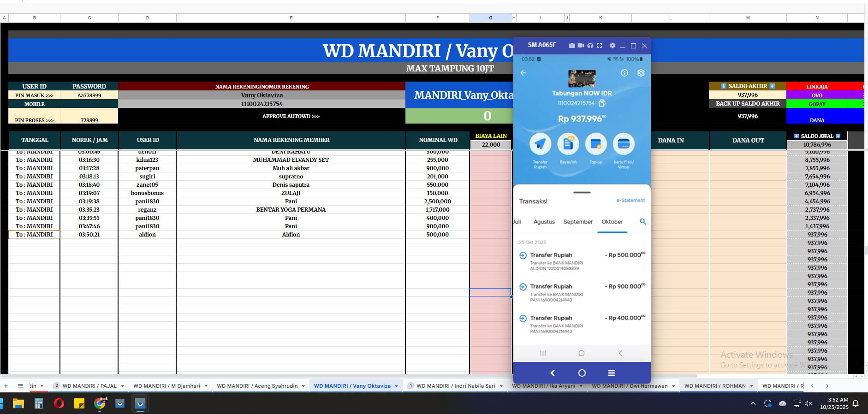This screenshot has height=414, width=868.
Task: Switch to Chrome from the taskbar
Action: (x=100, y=403)
